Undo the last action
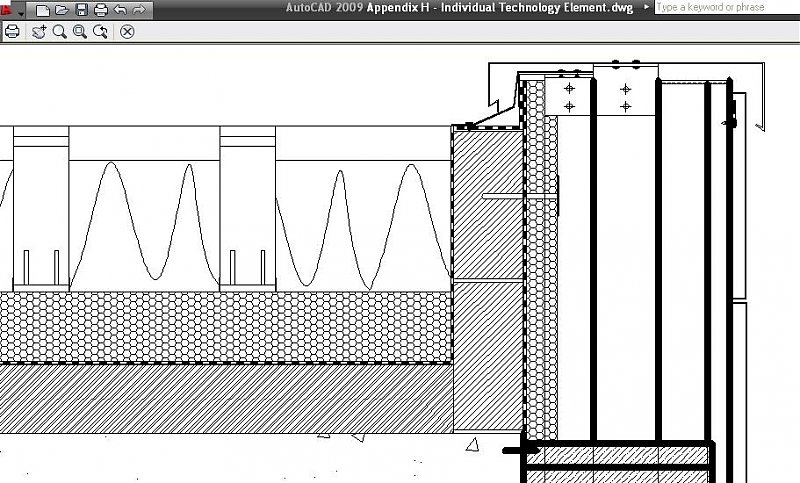The height and width of the screenshot is (483, 800). pyautogui.click(x=120, y=10)
